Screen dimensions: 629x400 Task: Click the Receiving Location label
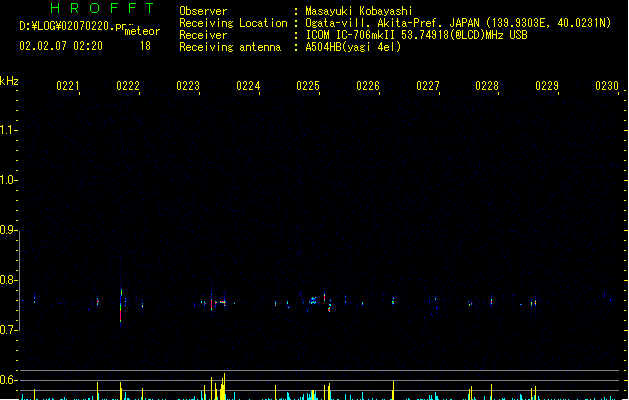click(x=233, y=23)
